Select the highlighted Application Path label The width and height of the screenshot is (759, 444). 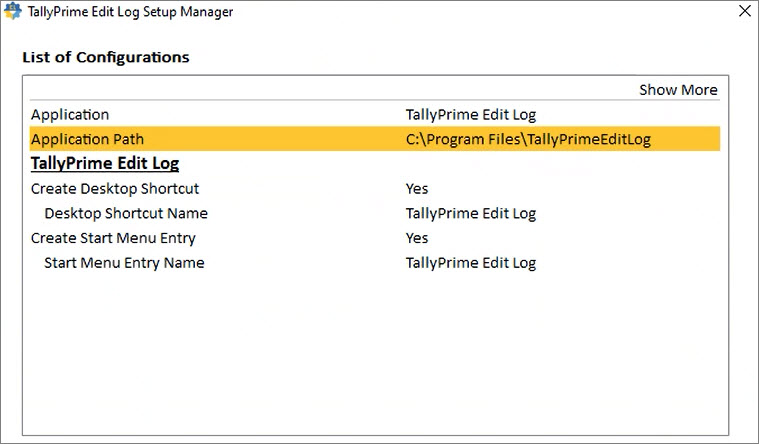coord(87,139)
